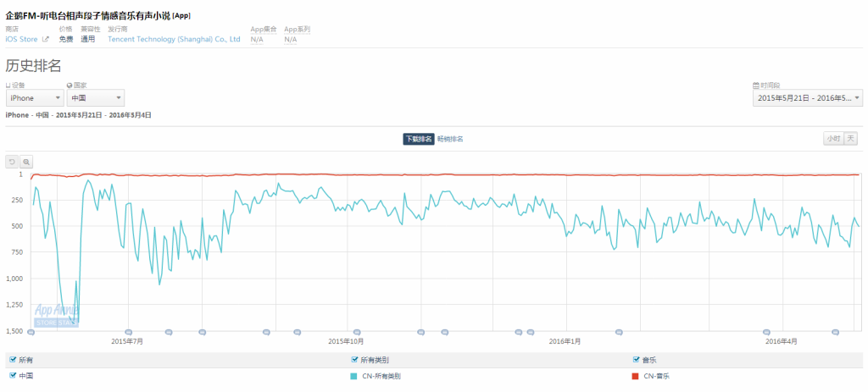The width and height of the screenshot is (868, 392).
Task: Click the globe icon beside 国家 label
Action: pos(70,86)
